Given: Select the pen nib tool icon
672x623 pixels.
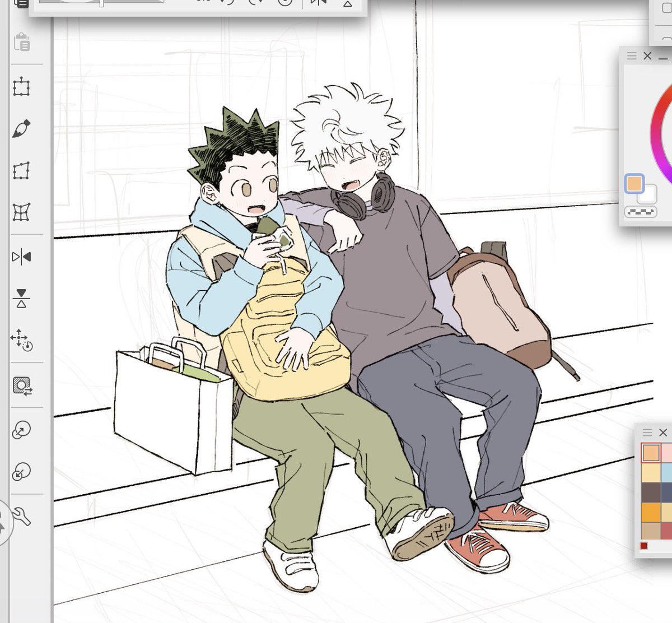Looking at the screenshot, I should 21,129.
